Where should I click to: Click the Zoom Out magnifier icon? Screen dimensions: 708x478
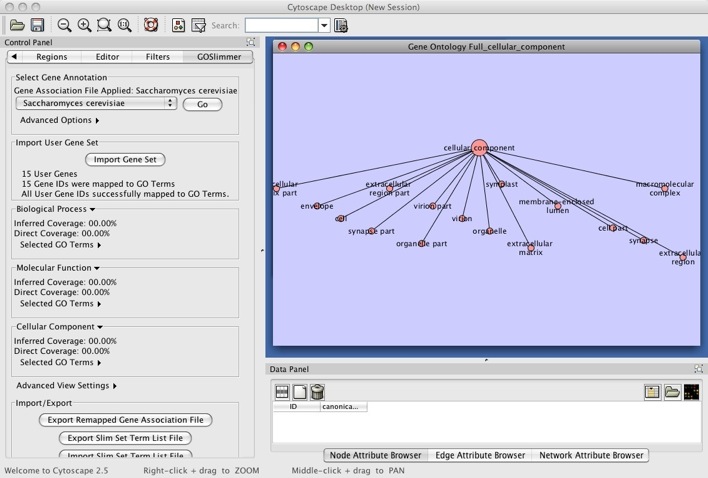(x=64, y=24)
